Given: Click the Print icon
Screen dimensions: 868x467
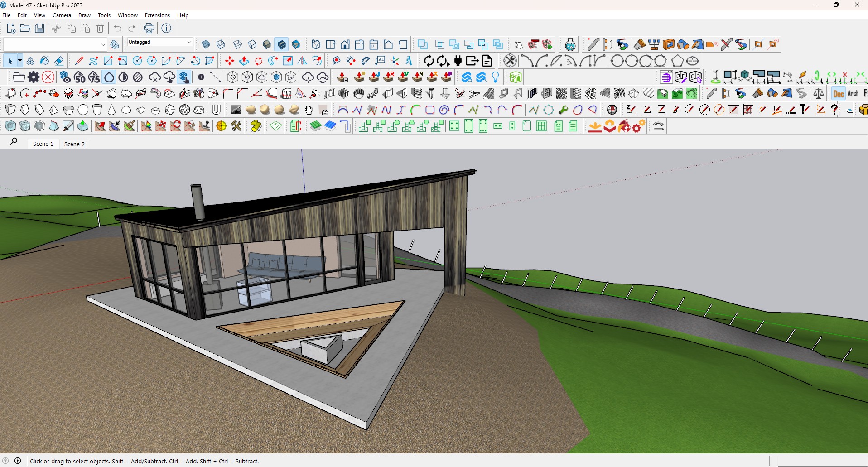Looking at the screenshot, I should [149, 28].
